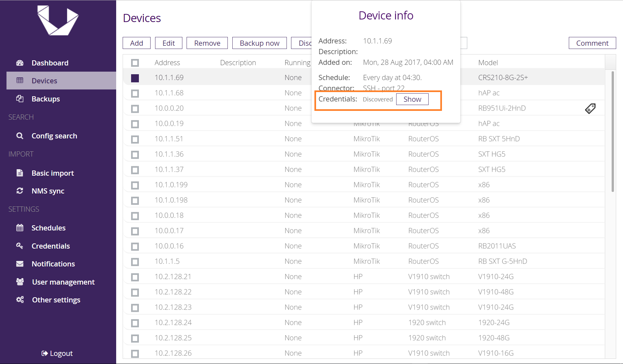Click the Logout exit icon
Image resolution: width=623 pixels, height=364 pixels.
click(44, 353)
